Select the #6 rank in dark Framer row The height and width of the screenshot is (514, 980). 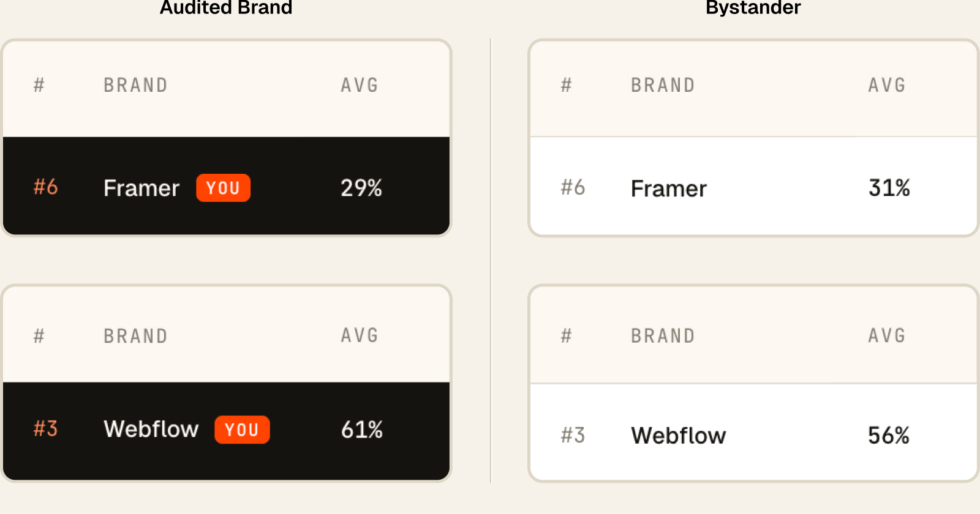click(x=46, y=187)
